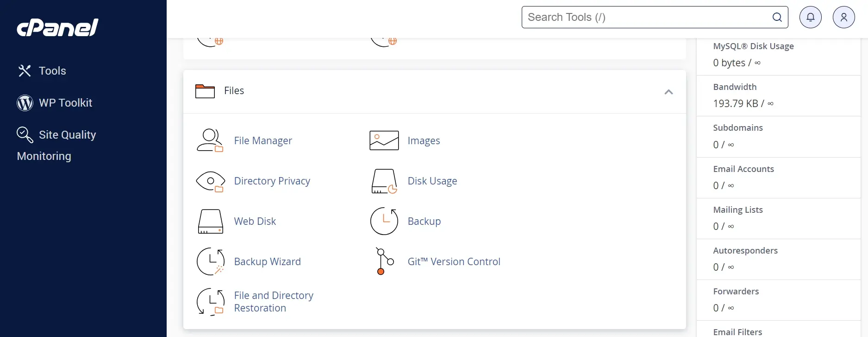Click the 193.79 KB bandwidth value
The image size is (868, 337).
point(743,103)
